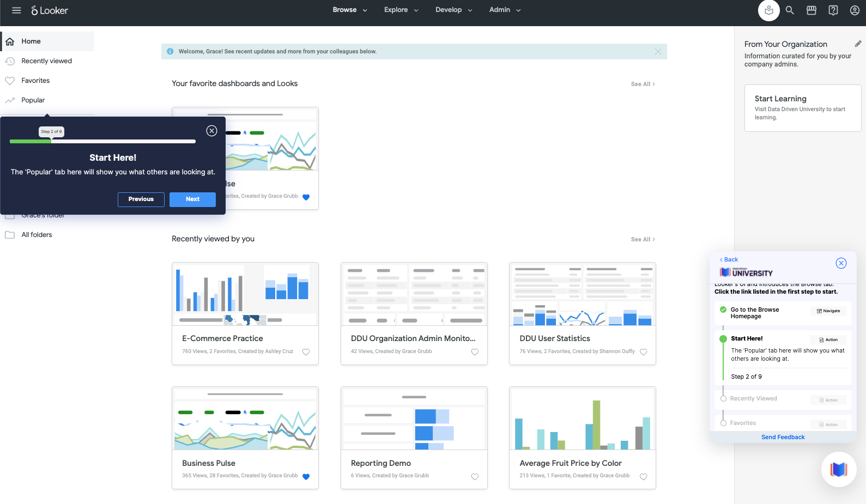Click the Recently viewed clock icon
Viewport: 866px width, 504px height.
coord(10,61)
